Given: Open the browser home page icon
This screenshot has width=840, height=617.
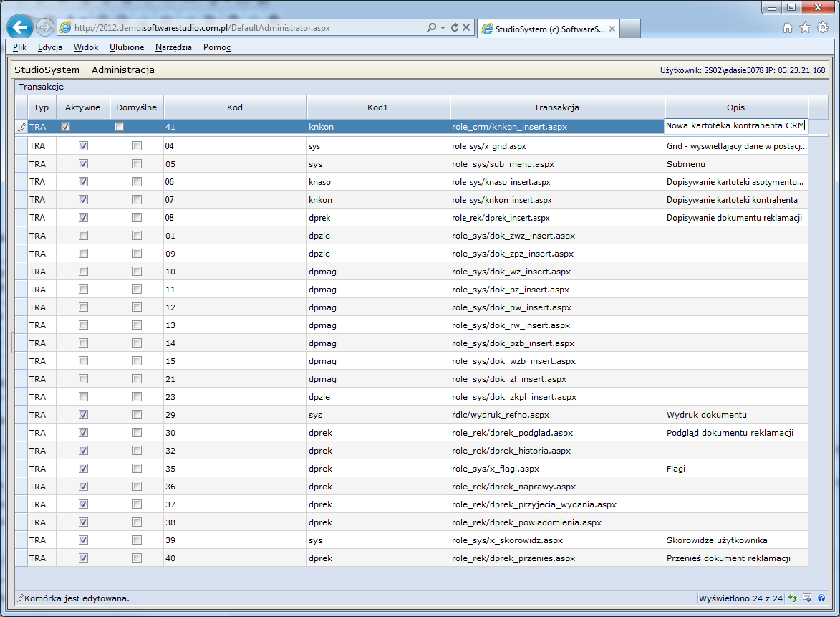Looking at the screenshot, I should pos(788,28).
